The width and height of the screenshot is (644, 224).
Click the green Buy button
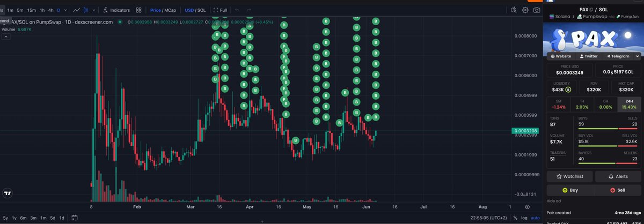point(570,190)
